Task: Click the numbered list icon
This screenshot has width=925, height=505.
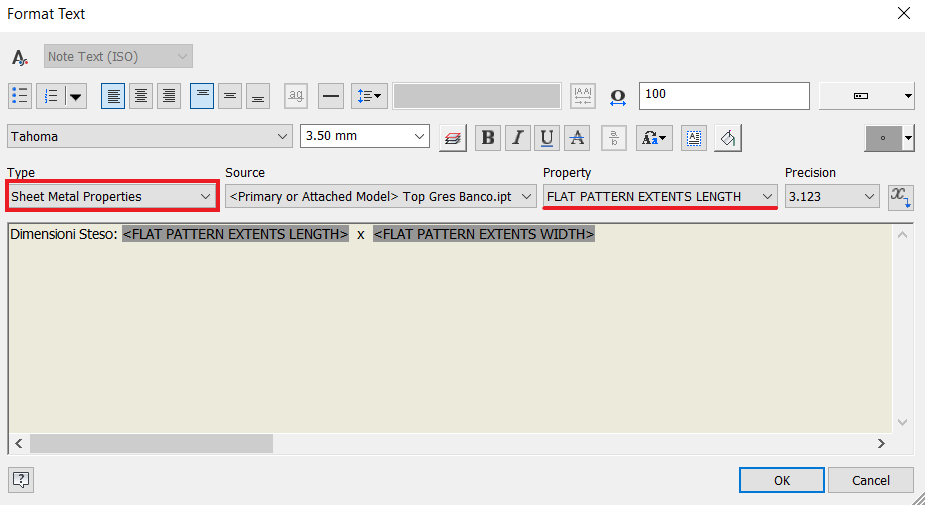Action: (51, 96)
